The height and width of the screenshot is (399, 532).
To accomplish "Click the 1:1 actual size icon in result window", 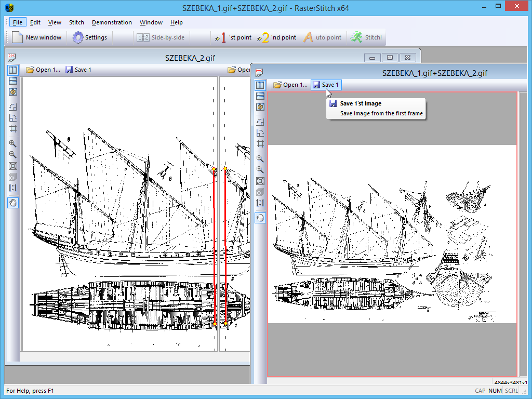I will [260, 203].
